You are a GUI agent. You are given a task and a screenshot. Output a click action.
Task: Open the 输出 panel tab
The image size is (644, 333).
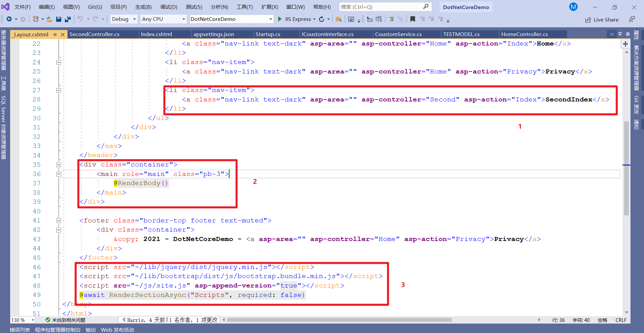[x=91, y=330]
